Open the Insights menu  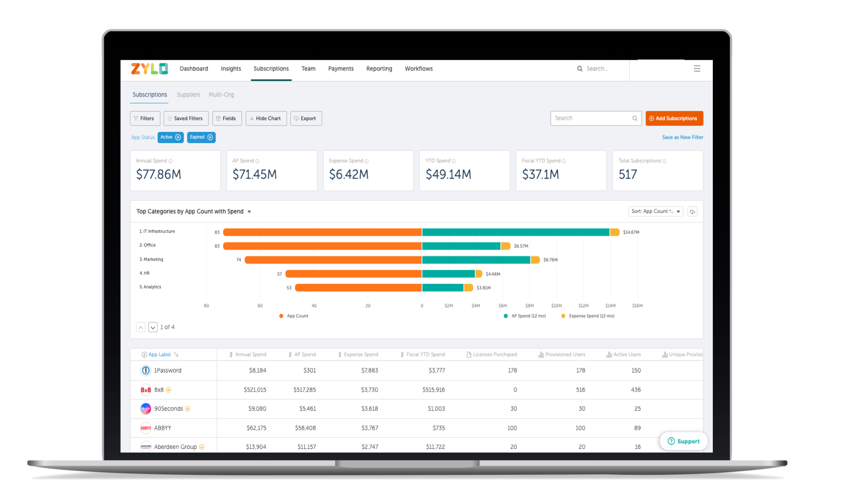click(x=231, y=69)
